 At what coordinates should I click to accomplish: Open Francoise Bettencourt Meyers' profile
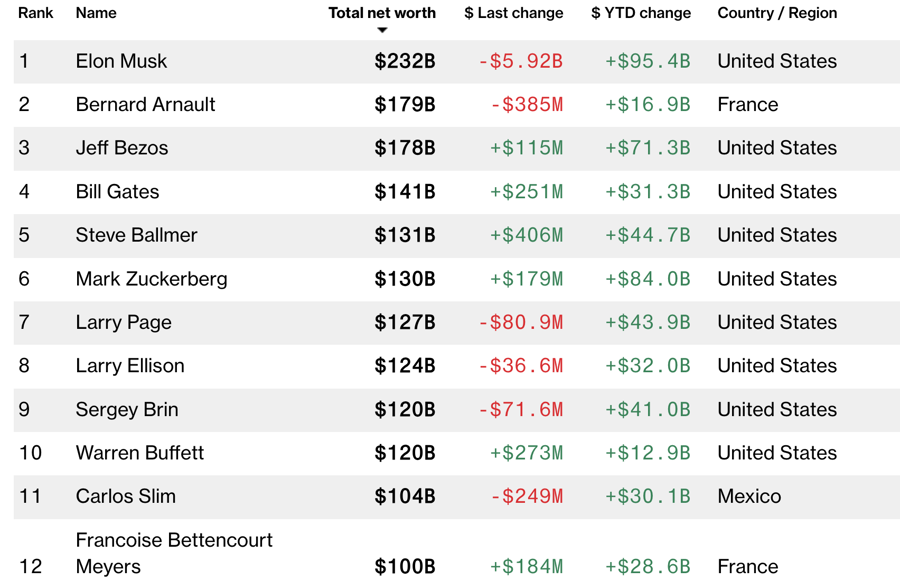[x=173, y=552]
